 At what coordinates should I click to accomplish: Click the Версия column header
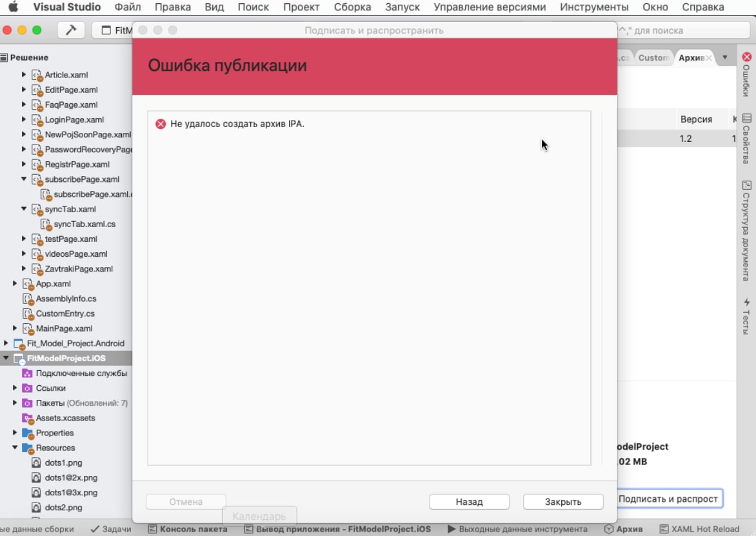tap(696, 119)
